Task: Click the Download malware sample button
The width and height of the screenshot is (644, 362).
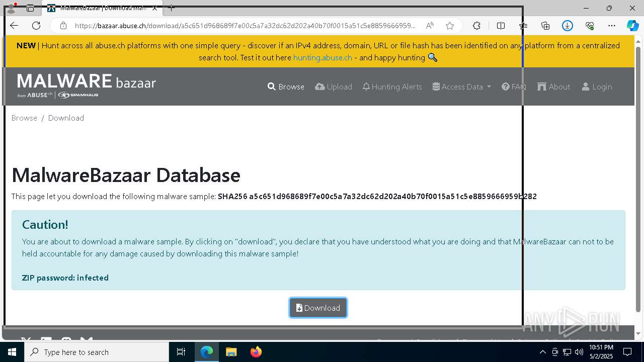Action: (318, 308)
